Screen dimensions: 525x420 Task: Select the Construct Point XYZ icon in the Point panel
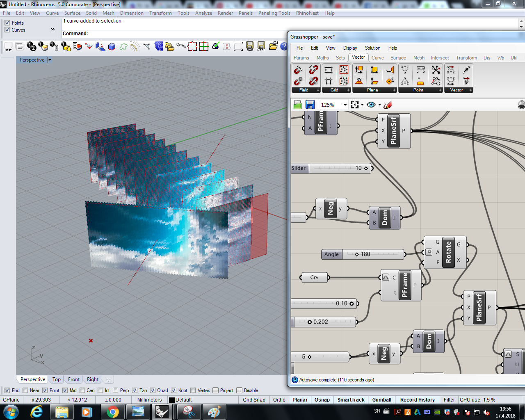405,70
